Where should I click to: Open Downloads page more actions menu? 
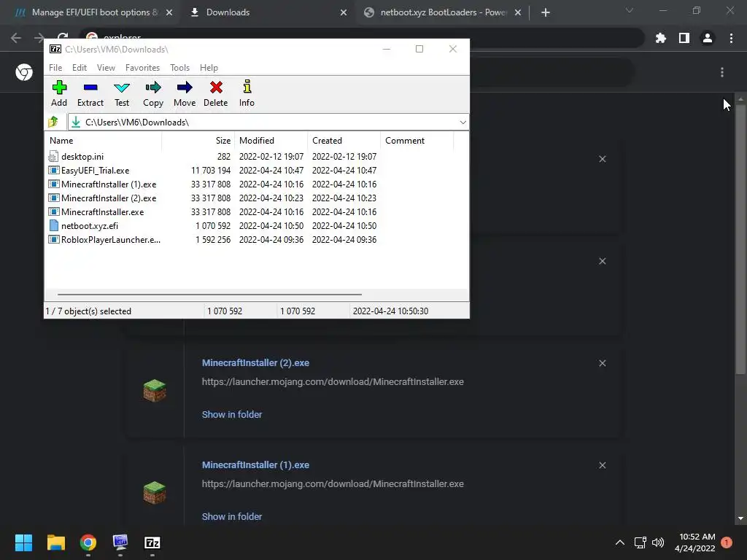coord(722,72)
